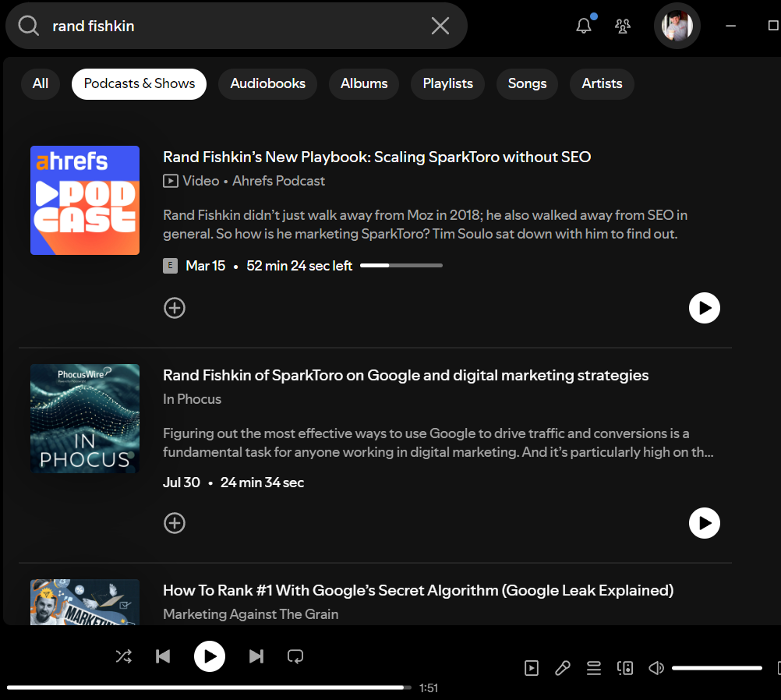The width and height of the screenshot is (781, 700).
Task: Click the search magnifier icon
Action: [28, 26]
